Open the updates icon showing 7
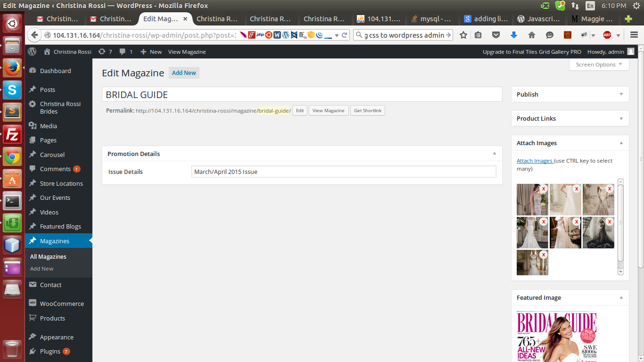The height and width of the screenshot is (362, 644). pyautogui.click(x=105, y=52)
